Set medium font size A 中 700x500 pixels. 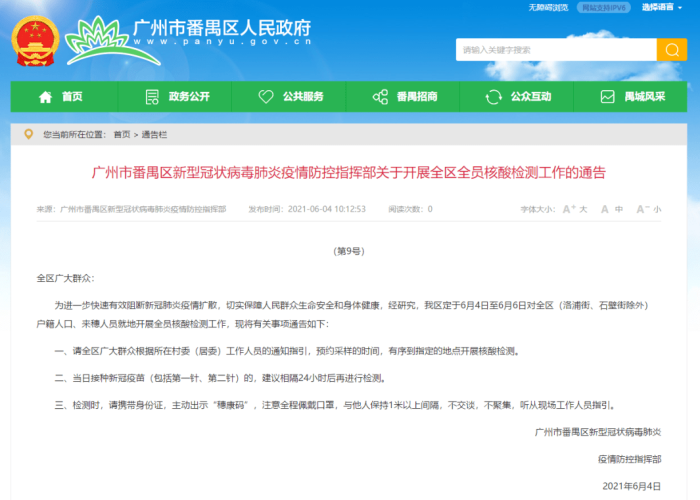tap(612, 209)
